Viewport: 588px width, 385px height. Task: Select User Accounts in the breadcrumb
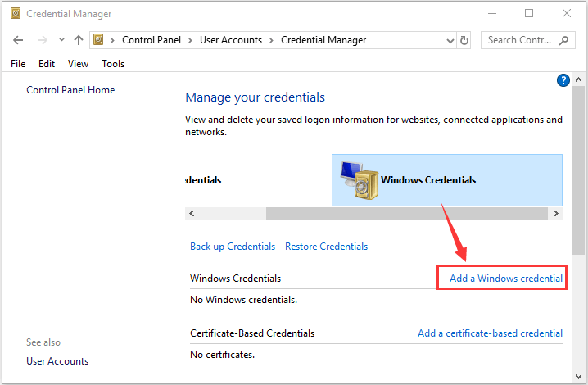tap(231, 40)
